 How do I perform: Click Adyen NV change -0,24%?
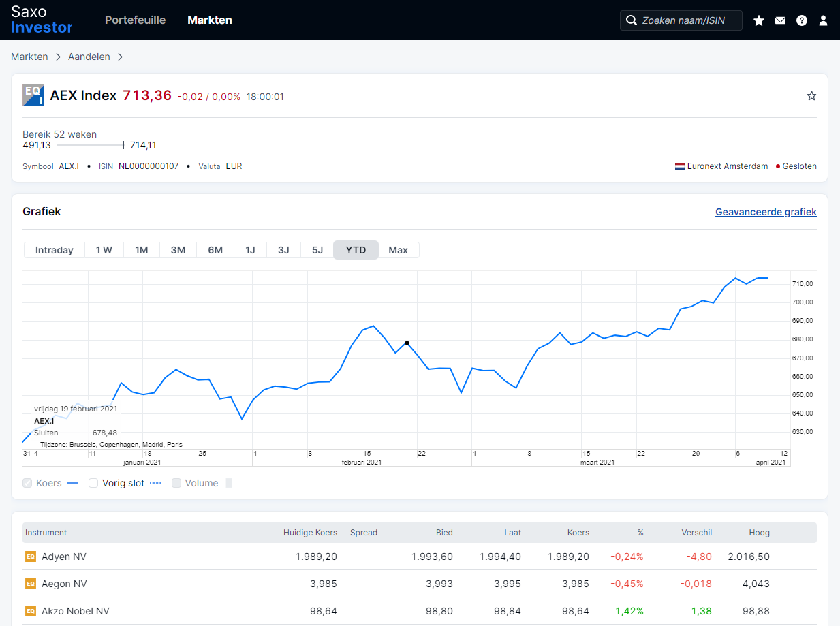pos(627,557)
